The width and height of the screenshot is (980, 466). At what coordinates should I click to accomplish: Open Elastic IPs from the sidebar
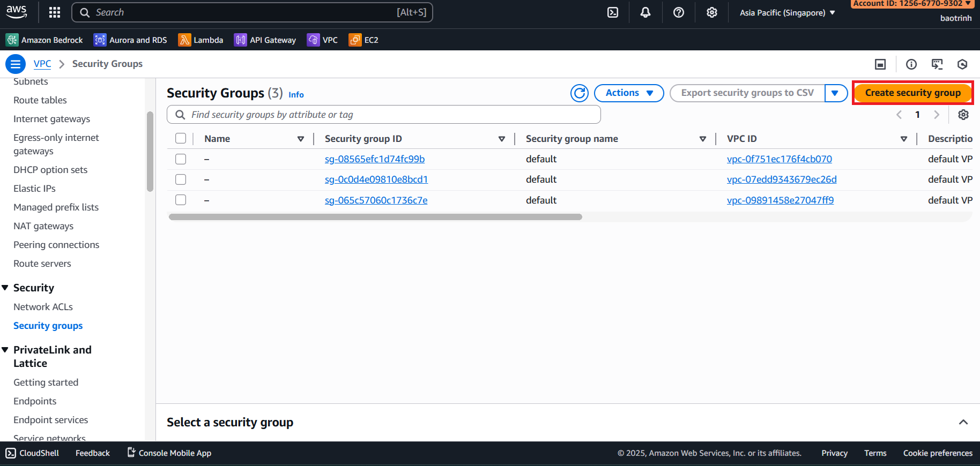point(34,189)
